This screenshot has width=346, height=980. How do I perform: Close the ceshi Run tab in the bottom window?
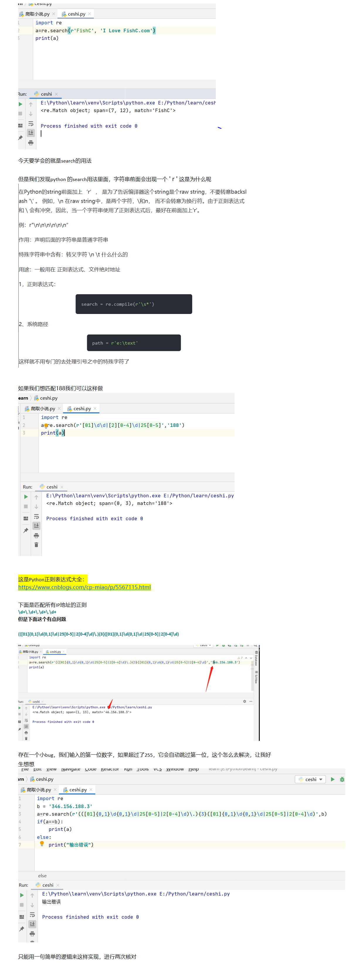click(58, 885)
